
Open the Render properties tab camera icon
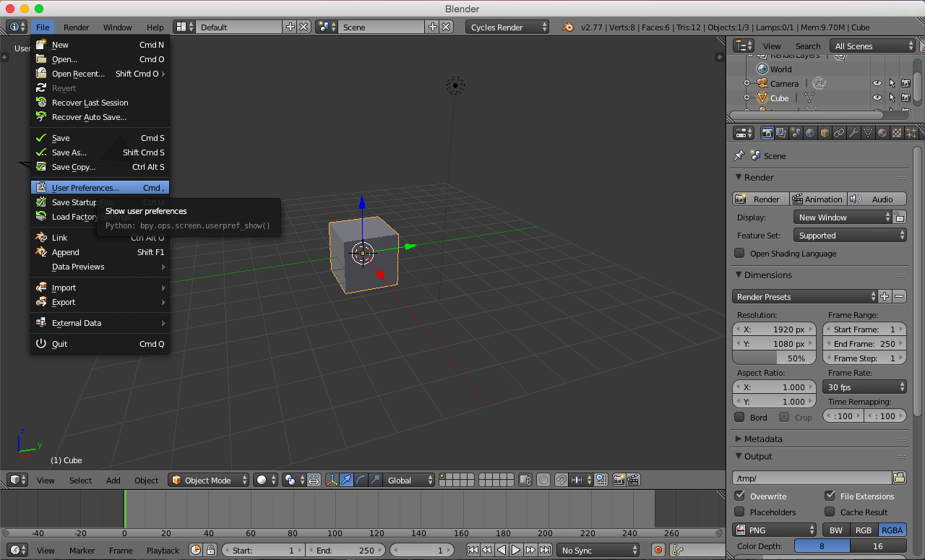pos(767,133)
